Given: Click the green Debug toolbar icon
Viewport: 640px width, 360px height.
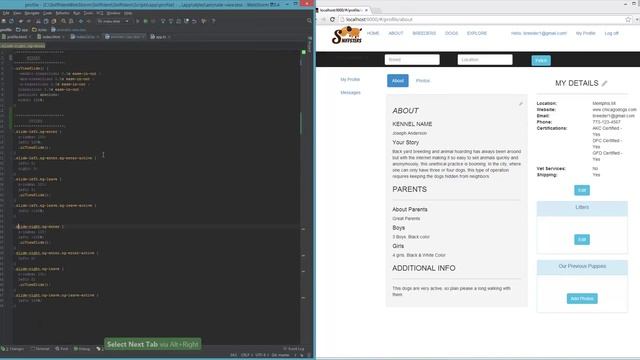Looking at the screenshot, I should (145, 21).
